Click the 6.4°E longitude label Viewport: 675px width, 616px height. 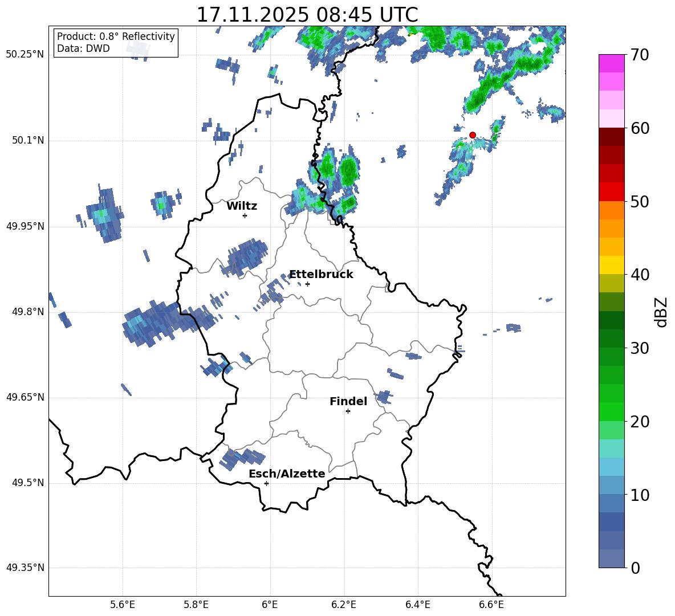(x=418, y=605)
